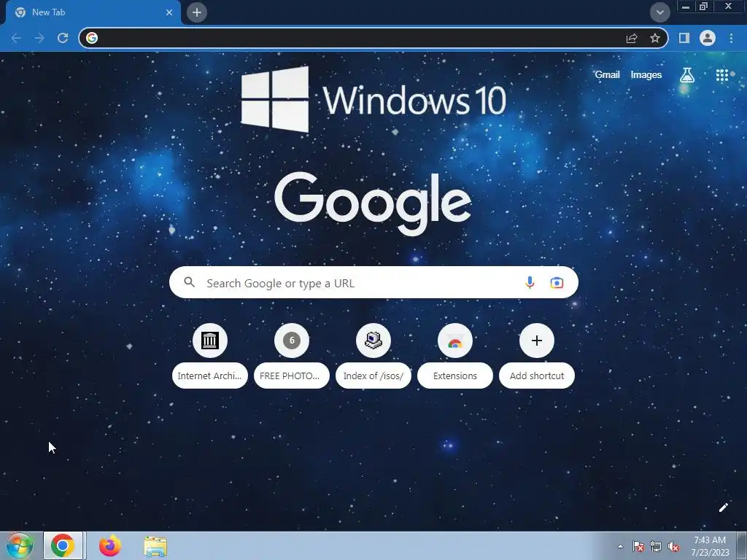
Task: Open the Extensions shortcut icon
Action: [455, 341]
